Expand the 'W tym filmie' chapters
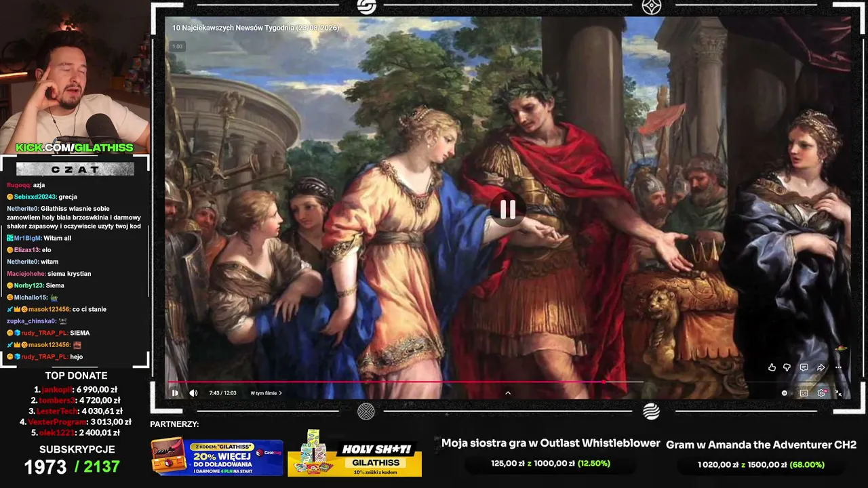868x488 pixels. [x=266, y=393]
